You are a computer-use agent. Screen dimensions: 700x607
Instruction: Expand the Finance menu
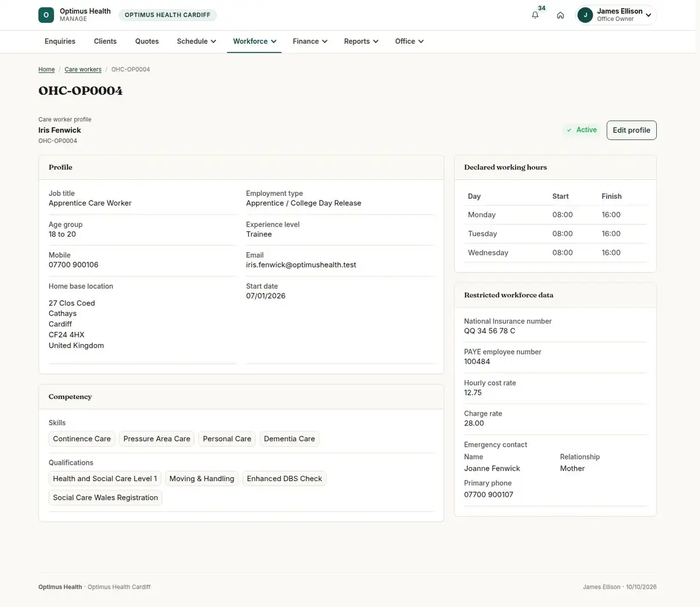[310, 41]
